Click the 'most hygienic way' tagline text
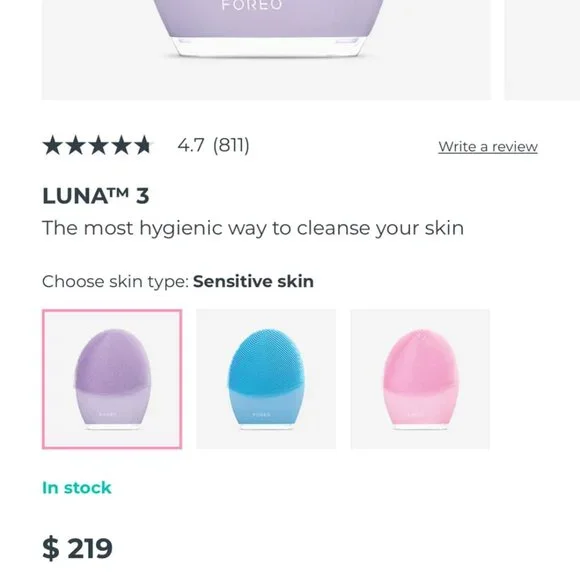The height and width of the screenshot is (580, 580). 253,228
